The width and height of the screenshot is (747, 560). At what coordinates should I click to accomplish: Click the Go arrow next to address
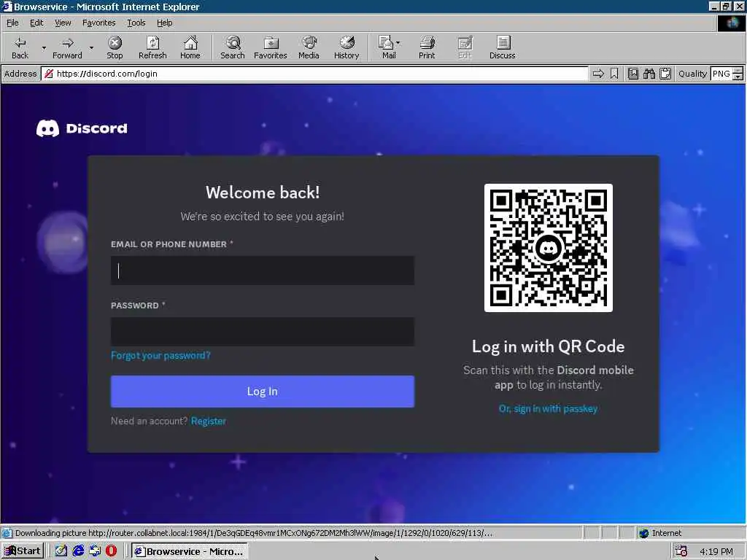pos(598,74)
